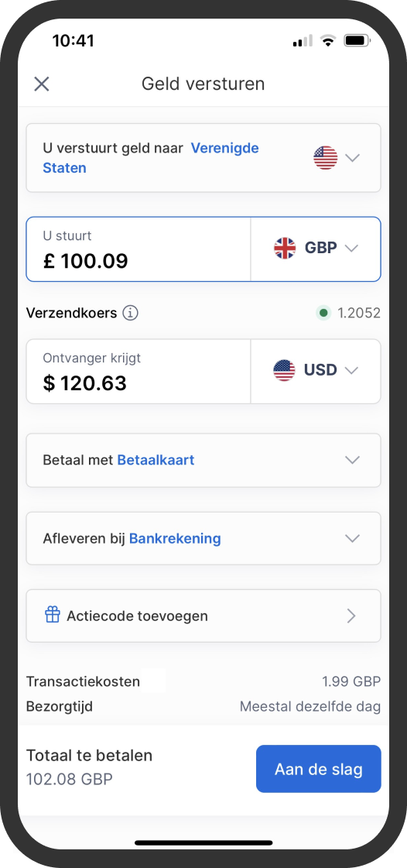Screen dimensions: 407x868
Task: Tap the Verzendkoers info icon
Action: point(130,313)
